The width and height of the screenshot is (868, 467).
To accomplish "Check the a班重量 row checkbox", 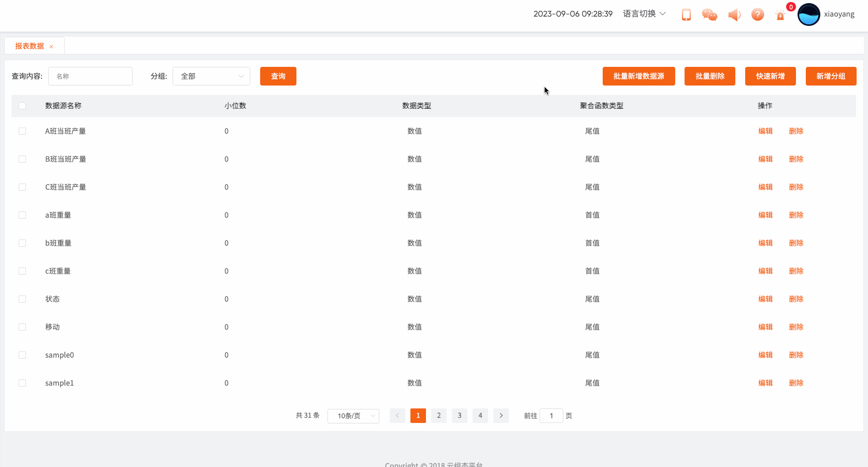I will [x=22, y=215].
